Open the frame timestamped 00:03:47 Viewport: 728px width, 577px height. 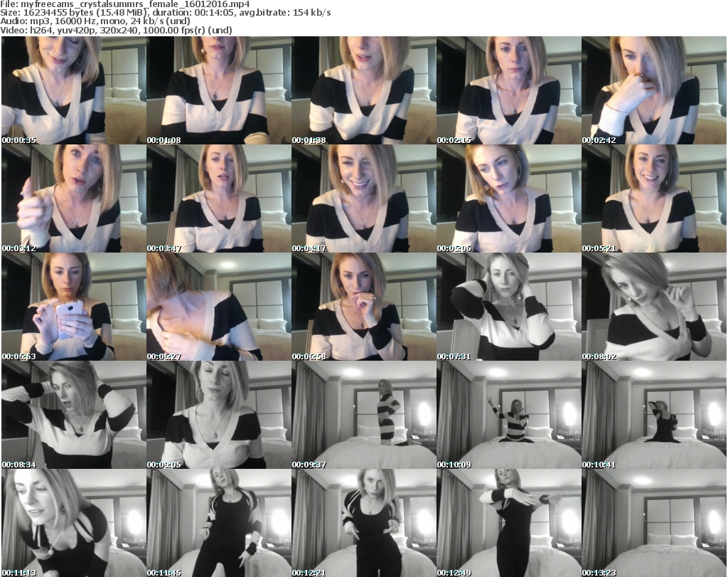(x=219, y=198)
